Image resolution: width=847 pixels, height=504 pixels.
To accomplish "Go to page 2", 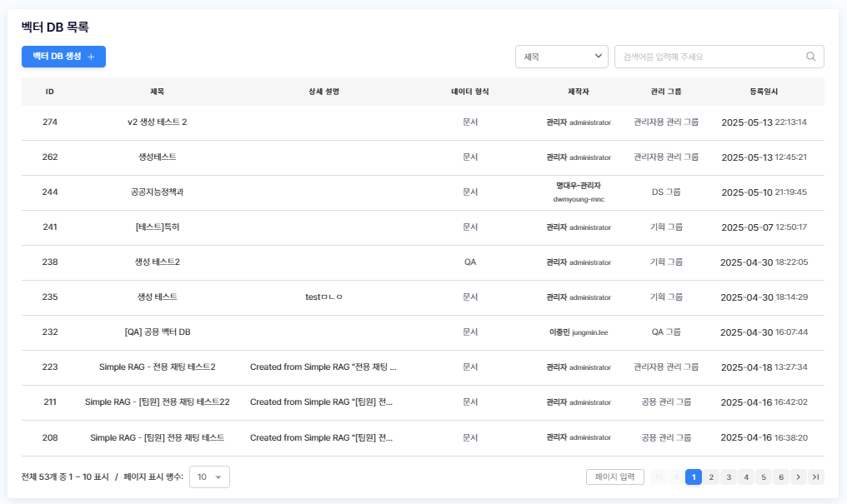I will pos(711,477).
